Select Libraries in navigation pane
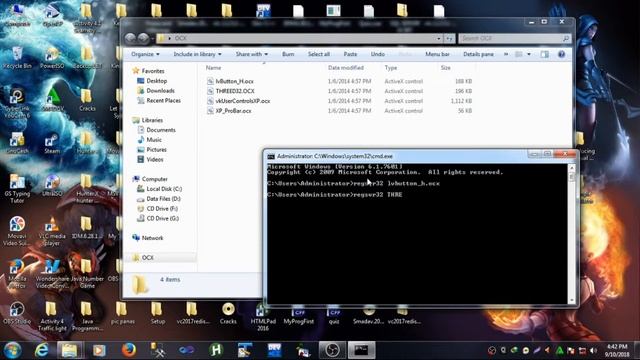640x360 pixels. (x=148, y=120)
